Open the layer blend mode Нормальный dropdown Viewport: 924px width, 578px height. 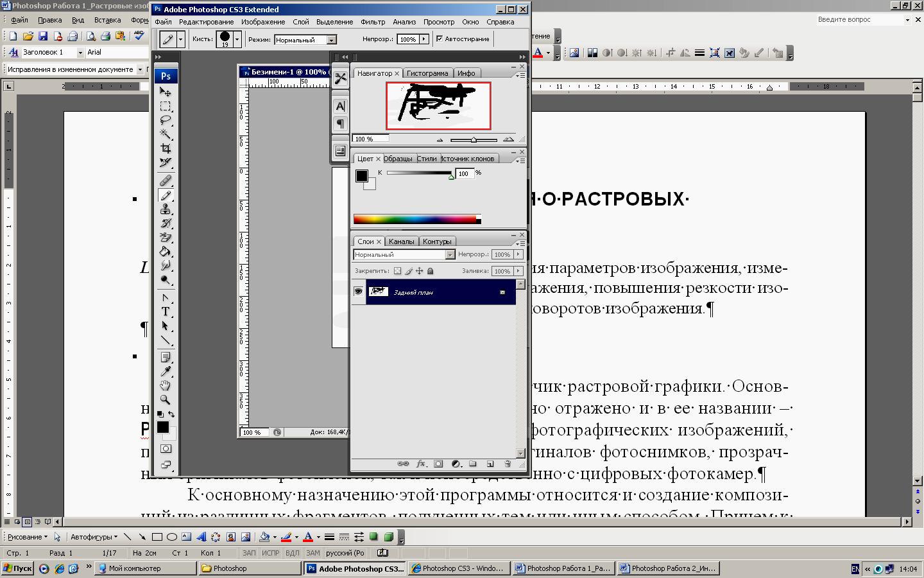(x=450, y=254)
